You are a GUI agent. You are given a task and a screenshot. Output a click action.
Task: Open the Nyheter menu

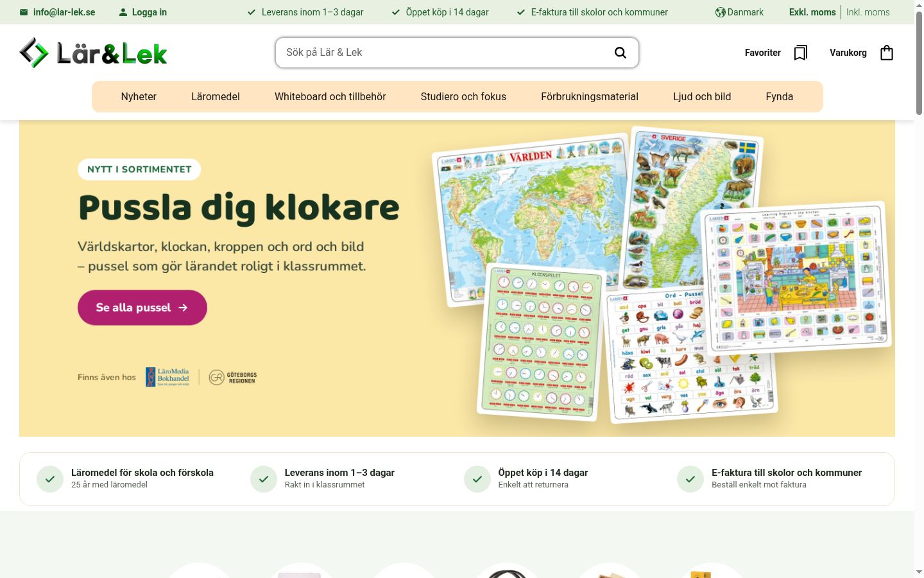[x=139, y=97]
